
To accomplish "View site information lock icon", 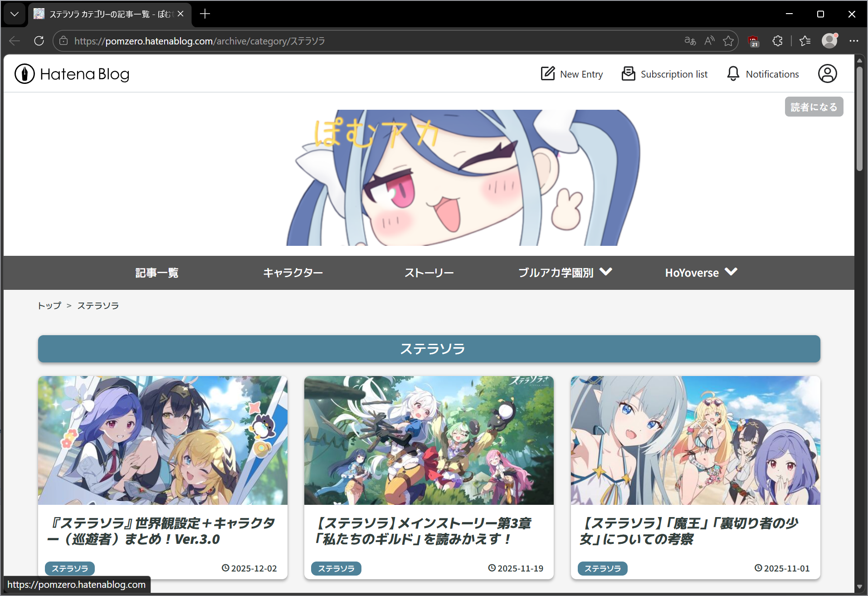I will pyautogui.click(x=63, y=41).
